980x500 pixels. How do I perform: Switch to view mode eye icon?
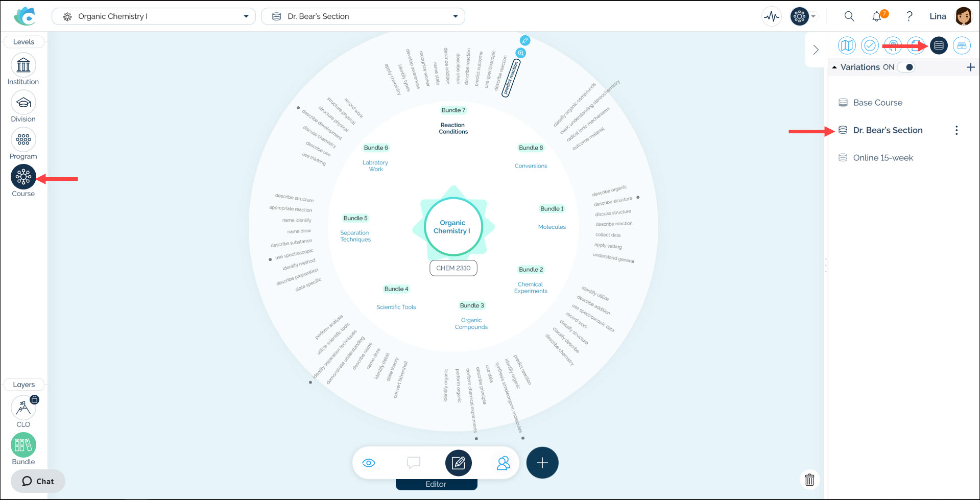point(369,463)
